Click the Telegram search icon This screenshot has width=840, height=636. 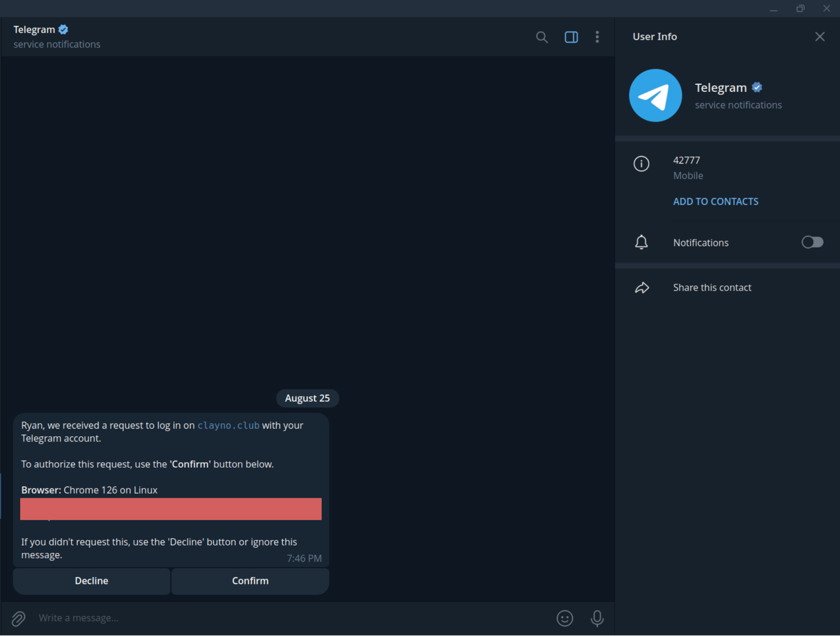[541, 36]
